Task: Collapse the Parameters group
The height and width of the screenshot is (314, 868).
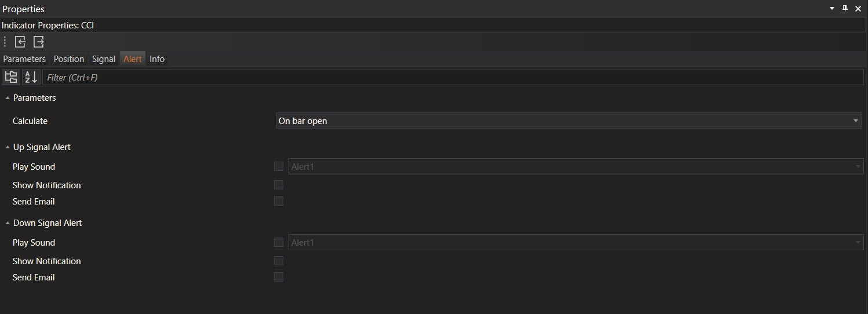Action: tap(8, 98)
